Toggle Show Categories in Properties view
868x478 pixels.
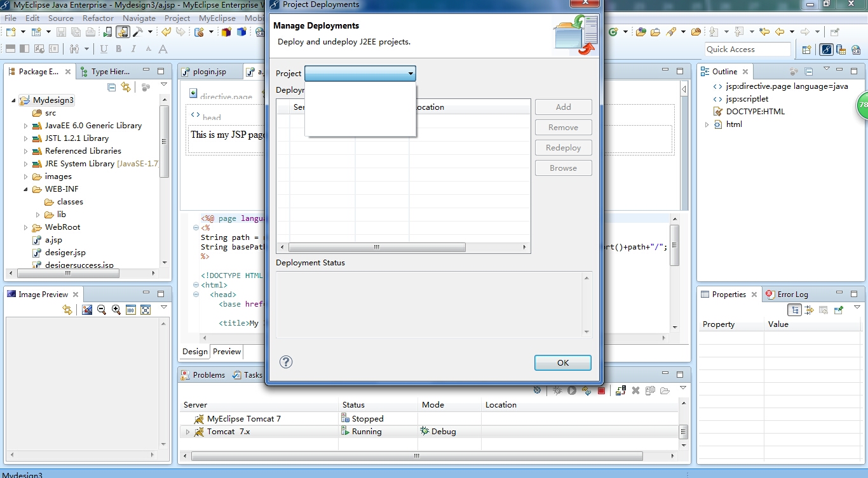point(795,310)
